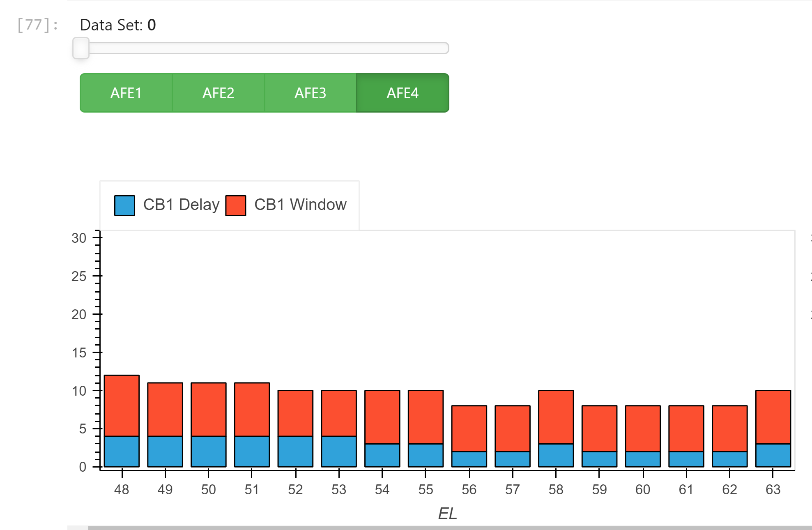Click the red bar segment for EL 48
This screenshot has height=530, width=812.
[x=122, y=406]
